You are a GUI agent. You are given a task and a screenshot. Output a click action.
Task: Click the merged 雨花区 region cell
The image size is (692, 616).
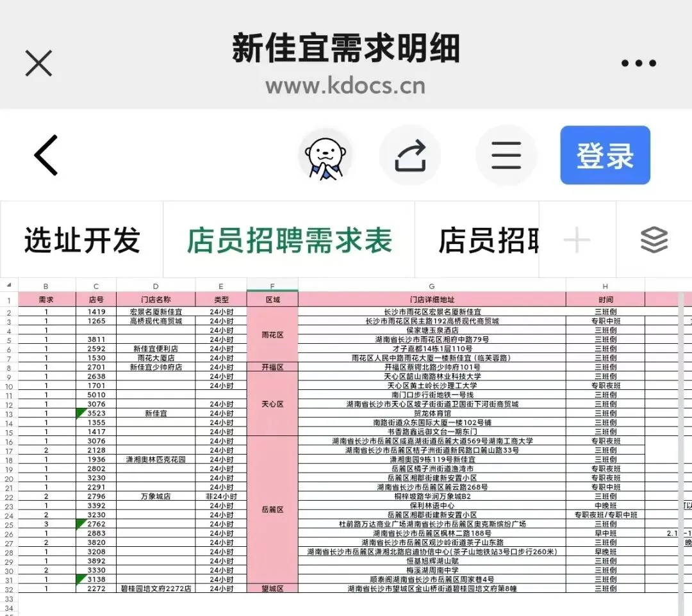click(272, 335)
